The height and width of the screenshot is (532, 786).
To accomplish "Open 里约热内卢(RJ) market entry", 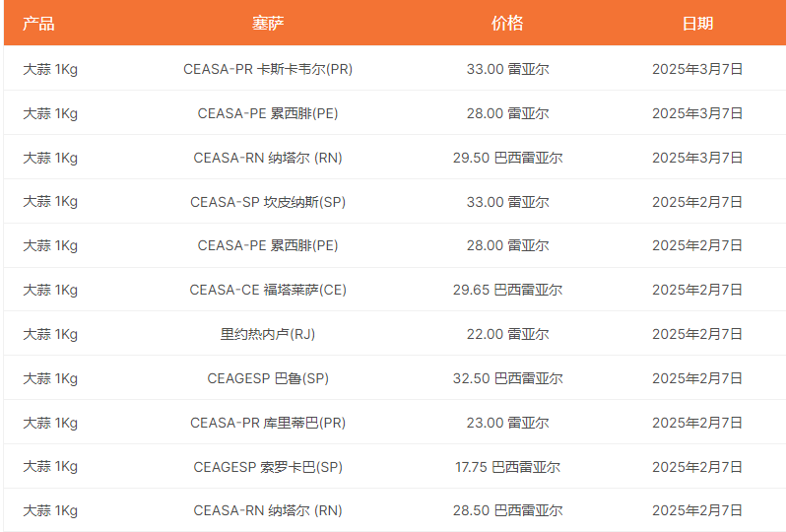I will pos(268,334).
